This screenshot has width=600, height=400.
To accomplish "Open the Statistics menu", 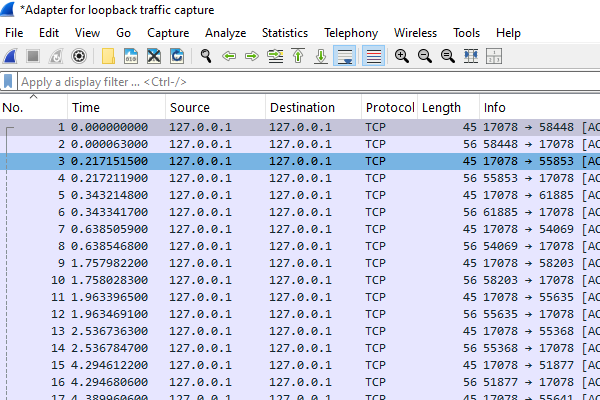I will click(x=285, y=33).
